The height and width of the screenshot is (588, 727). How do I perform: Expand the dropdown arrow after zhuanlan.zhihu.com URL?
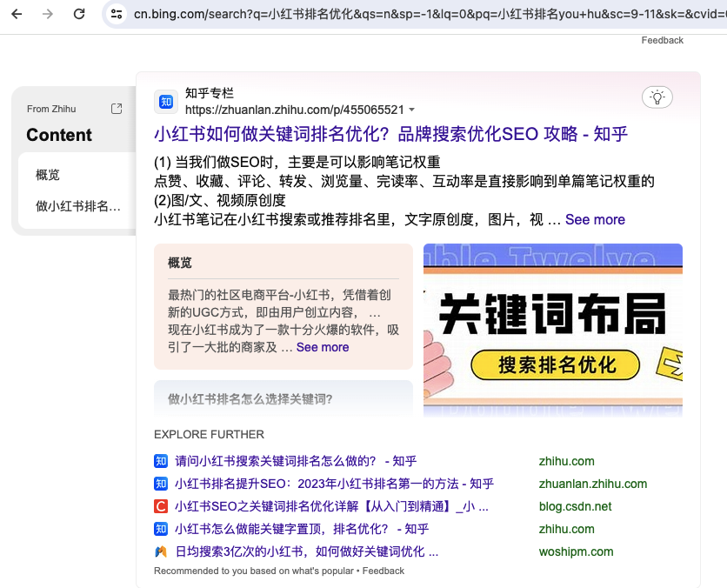click(411, 110)
